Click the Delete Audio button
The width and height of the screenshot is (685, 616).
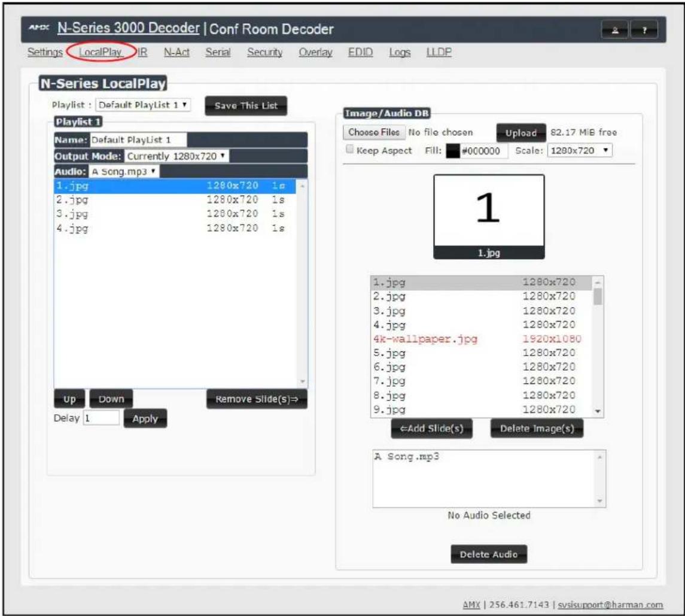click(x=489, y=554)
